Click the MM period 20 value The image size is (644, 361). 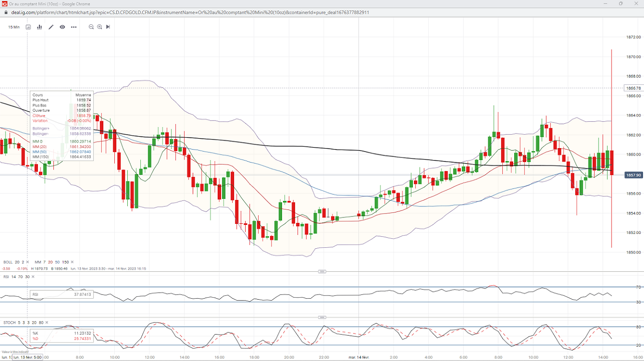click(50, 262)
